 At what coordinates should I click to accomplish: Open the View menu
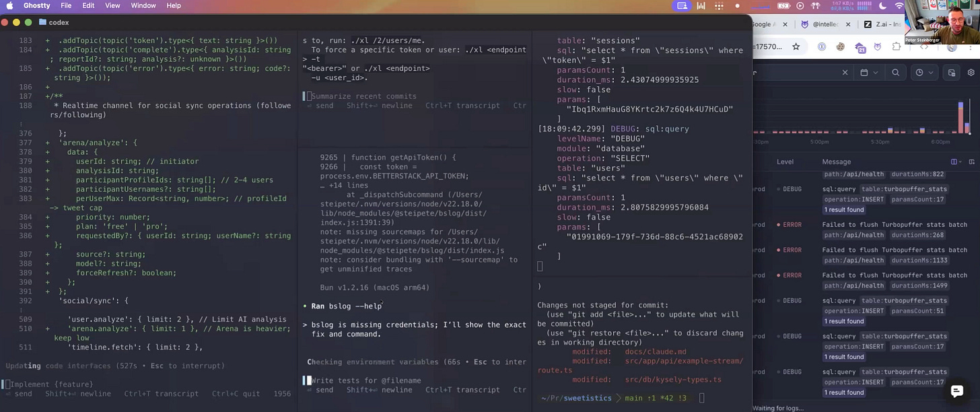coord(112,5)
